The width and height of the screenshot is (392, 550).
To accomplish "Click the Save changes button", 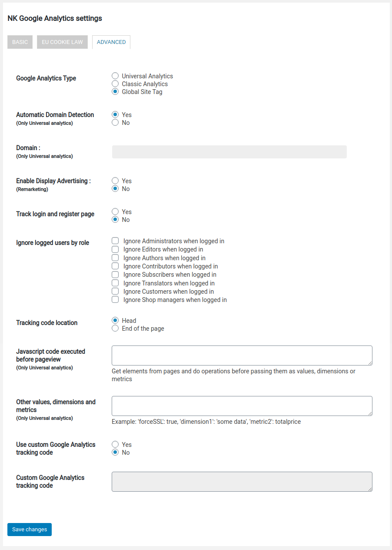I will (30, 530).
